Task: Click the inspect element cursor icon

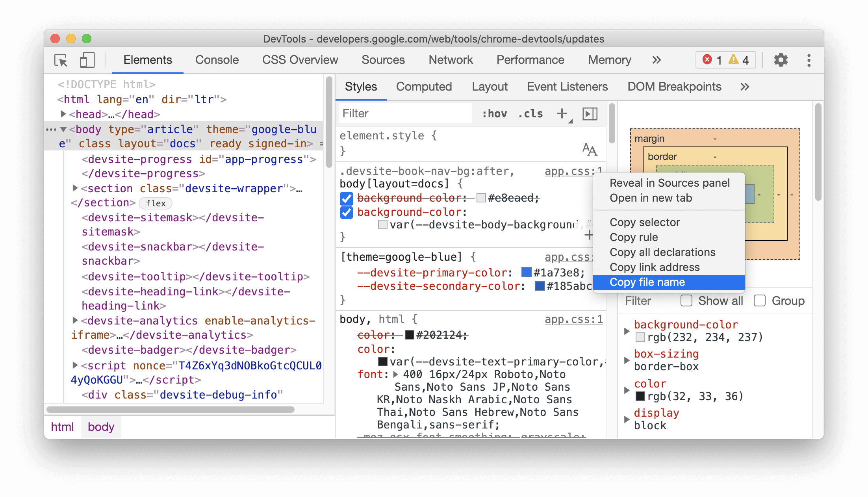Action: pyautogui.click(x=61, y=60)
